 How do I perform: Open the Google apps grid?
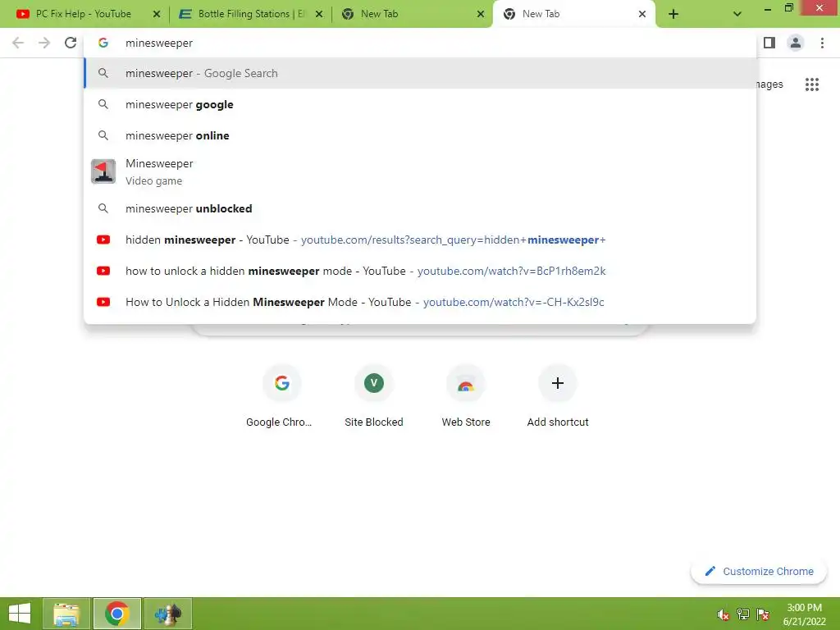tap(812, 84)
